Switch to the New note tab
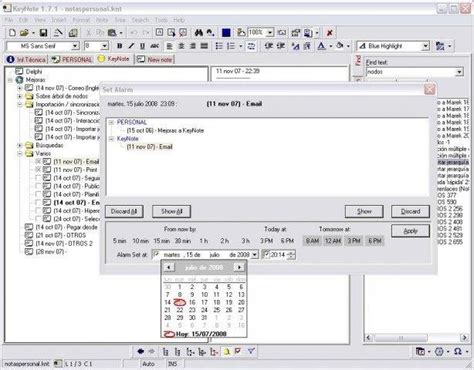Viewport: 474px width, 370px height. pos(155,60)
